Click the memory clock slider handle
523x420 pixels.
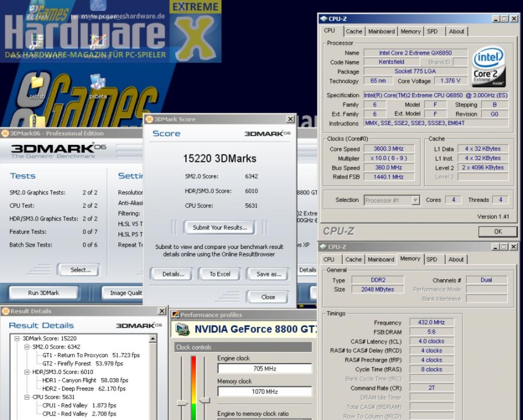click(204, 400)
